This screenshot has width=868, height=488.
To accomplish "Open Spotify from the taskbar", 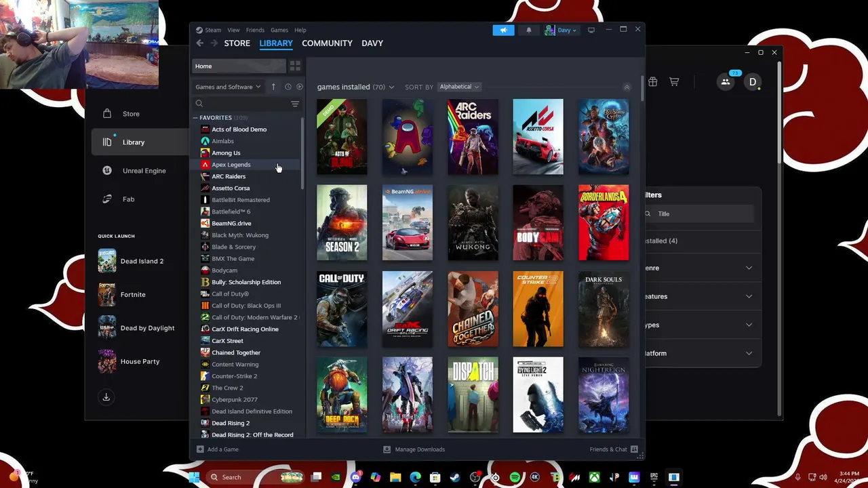I will click(515, 477).
